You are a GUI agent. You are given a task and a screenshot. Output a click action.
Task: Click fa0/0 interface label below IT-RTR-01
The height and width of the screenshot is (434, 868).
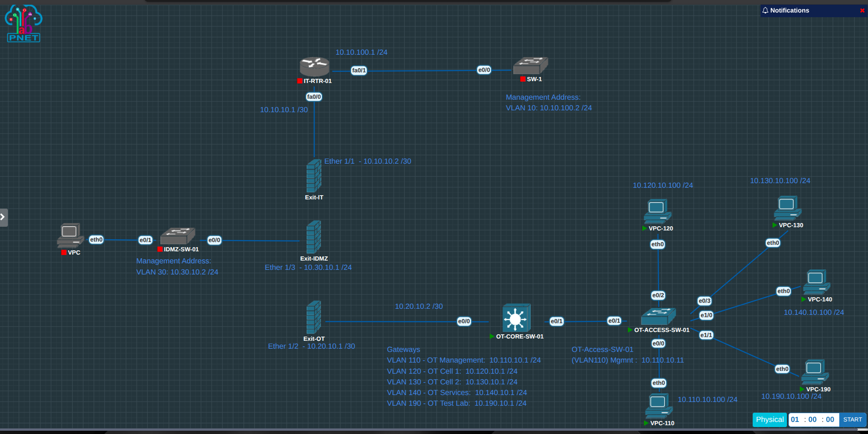314,97
